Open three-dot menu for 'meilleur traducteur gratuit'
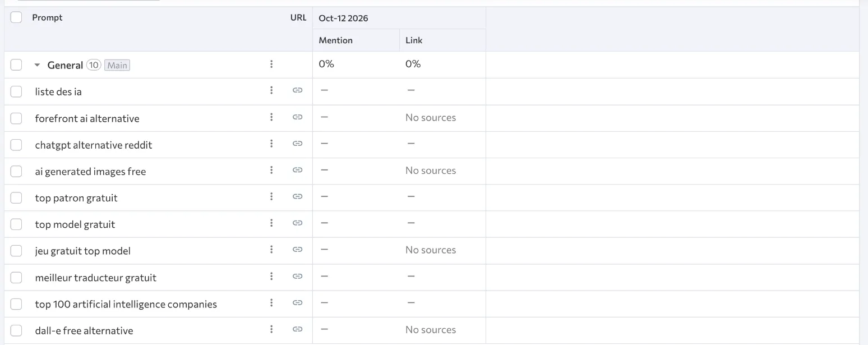This screenshot has height=345, width=868. [x=271, y=276]
